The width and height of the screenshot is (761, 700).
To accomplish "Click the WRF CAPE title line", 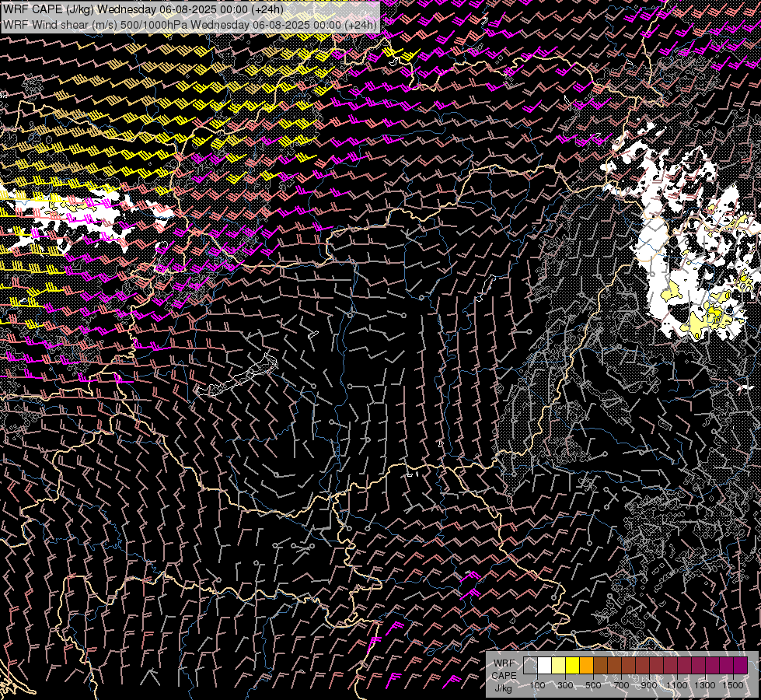I will point(143,9).
